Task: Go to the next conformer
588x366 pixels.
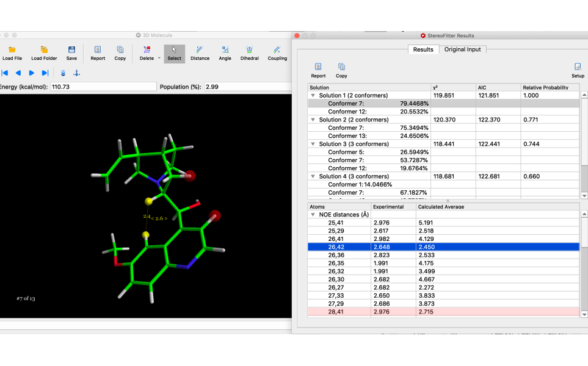Action: pos(32,73)
